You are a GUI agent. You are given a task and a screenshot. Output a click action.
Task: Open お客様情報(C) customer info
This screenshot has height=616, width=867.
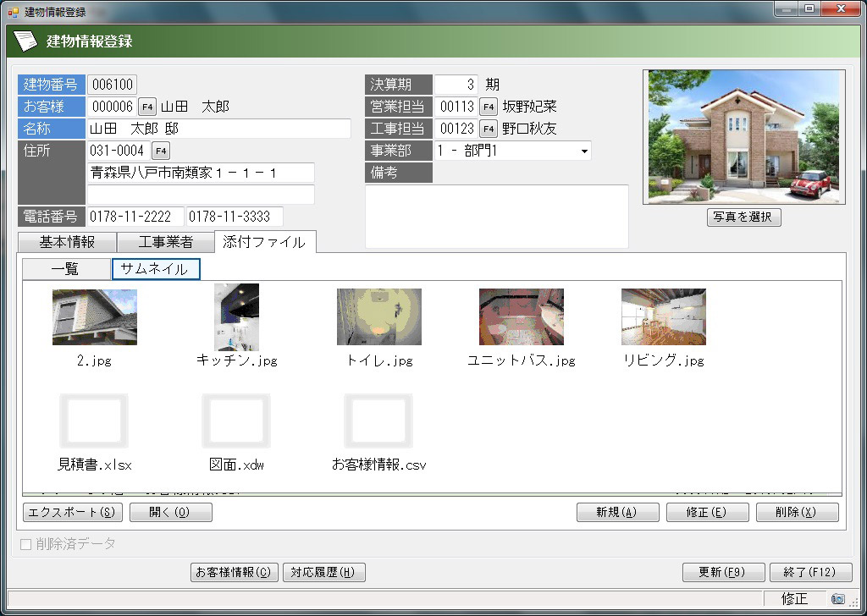click(x=235, y=572)
